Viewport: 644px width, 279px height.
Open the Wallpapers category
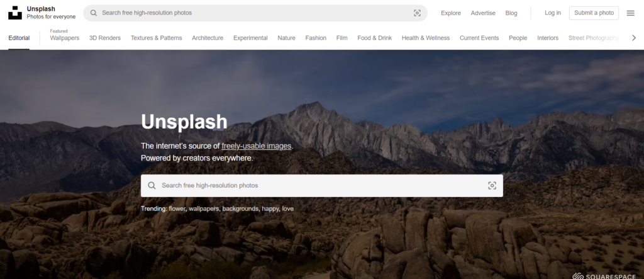tap(64, 38)
